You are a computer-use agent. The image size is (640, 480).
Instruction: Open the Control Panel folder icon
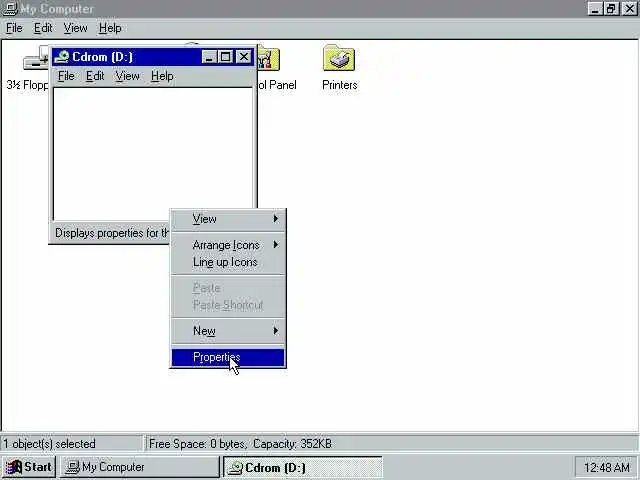point(269,59)
